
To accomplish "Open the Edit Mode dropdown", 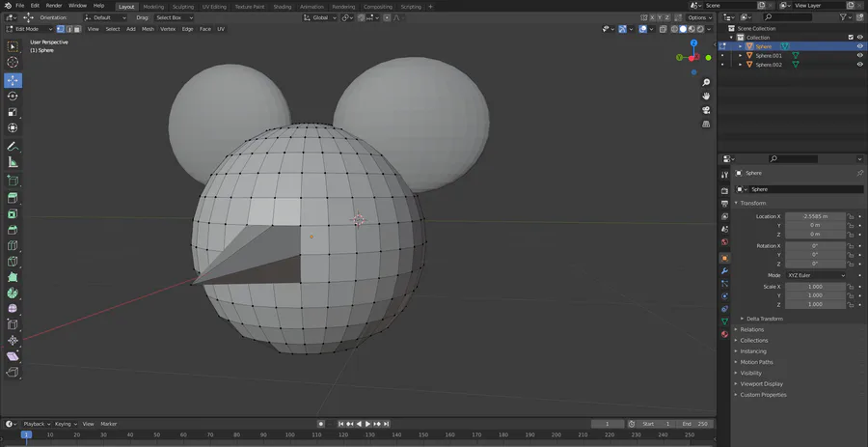I will tap(29, 29).
